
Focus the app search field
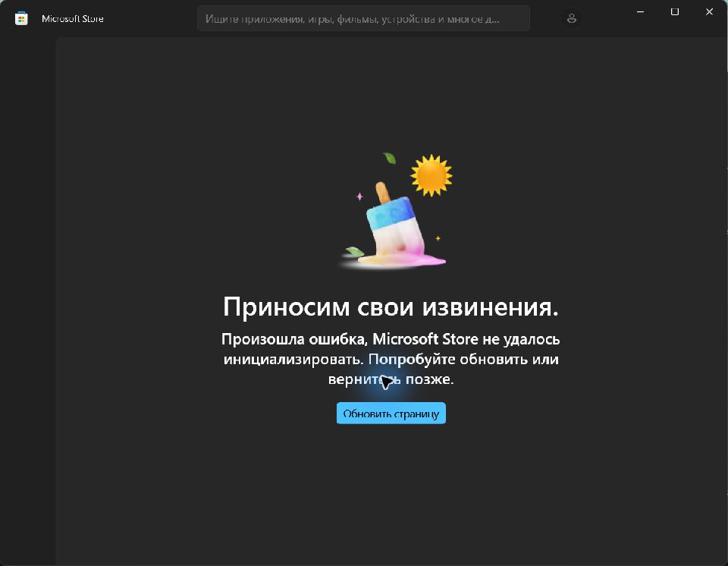[363, 18]
